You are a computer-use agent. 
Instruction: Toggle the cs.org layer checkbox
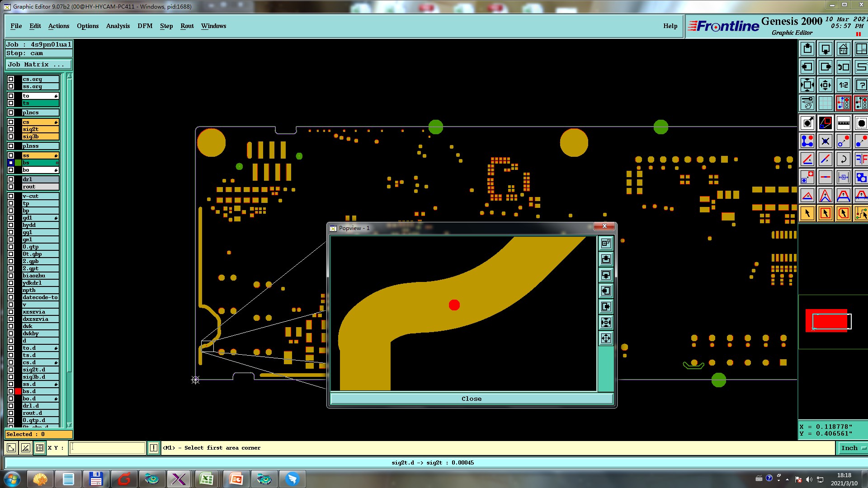[11, 79]
